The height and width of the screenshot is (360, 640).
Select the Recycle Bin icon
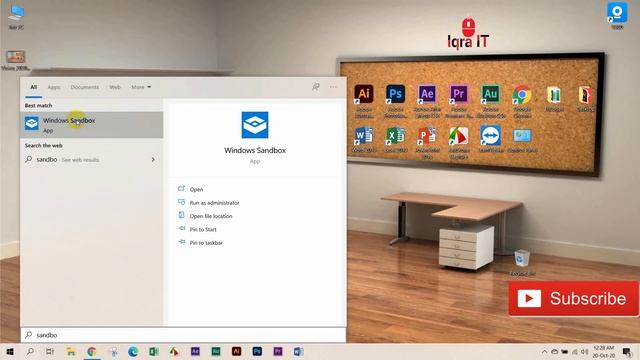click(x=522, y=262)
